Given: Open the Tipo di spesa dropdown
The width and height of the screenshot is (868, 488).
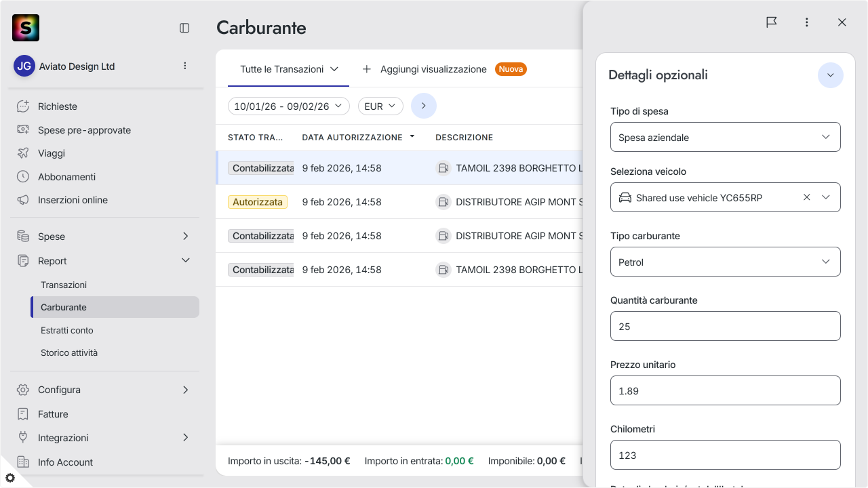Looking at the screenshot, I should coord(726,137).
